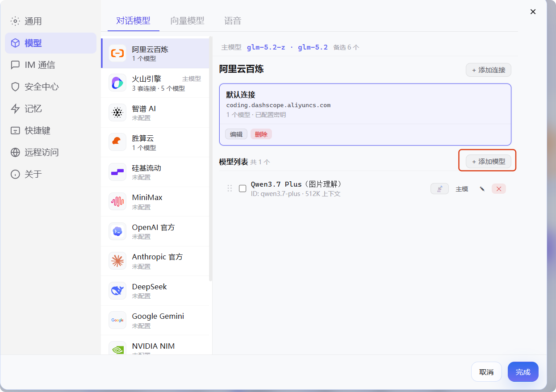Click Google Gemini provider name
556x392 pixels.
158,316
